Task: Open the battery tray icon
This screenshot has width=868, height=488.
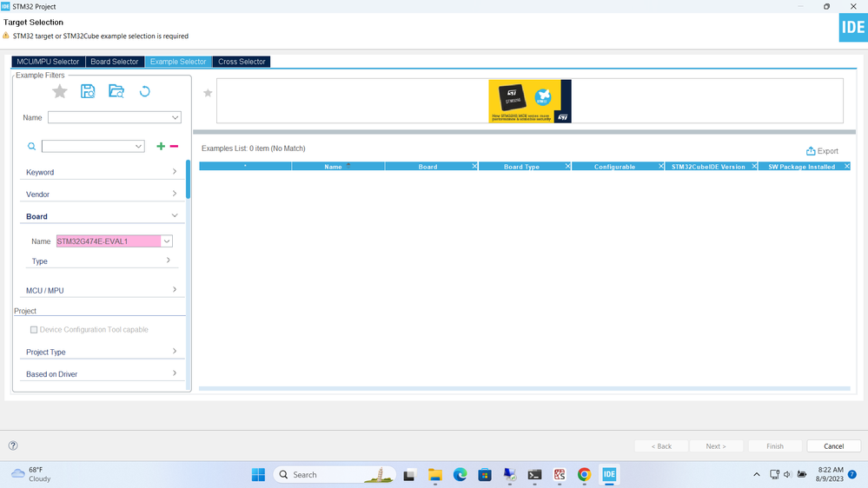Action: (802, 475)
